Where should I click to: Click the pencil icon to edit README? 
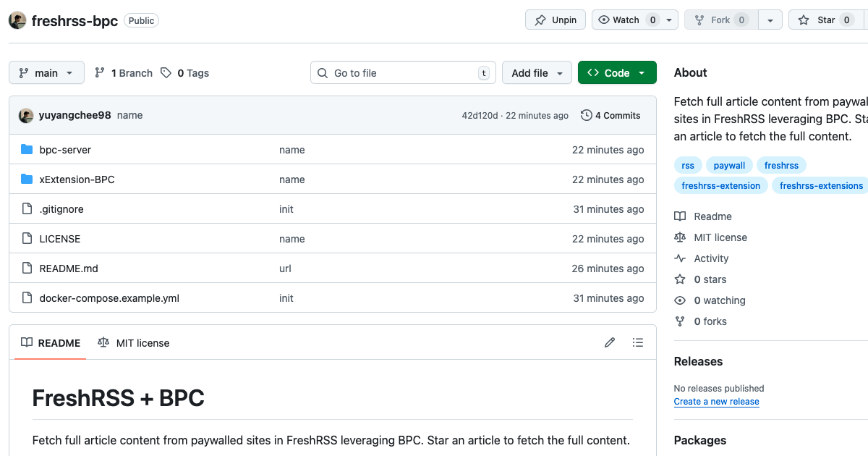610,342
